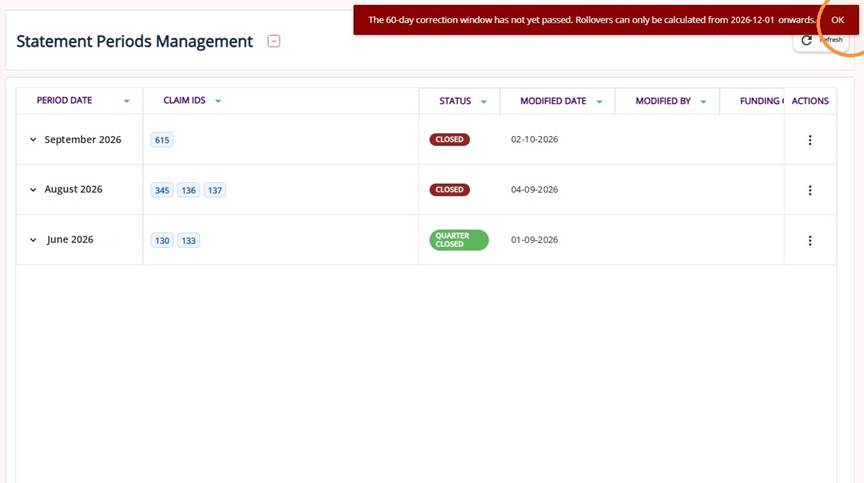
Task: Click the Quarter Closed status badge
Action: 459,240
